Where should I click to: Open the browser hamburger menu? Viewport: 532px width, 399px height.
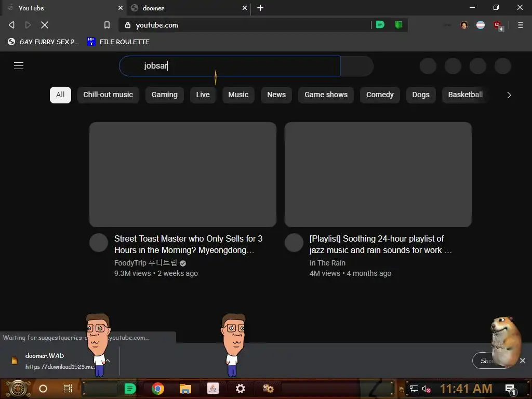[521, 25]
